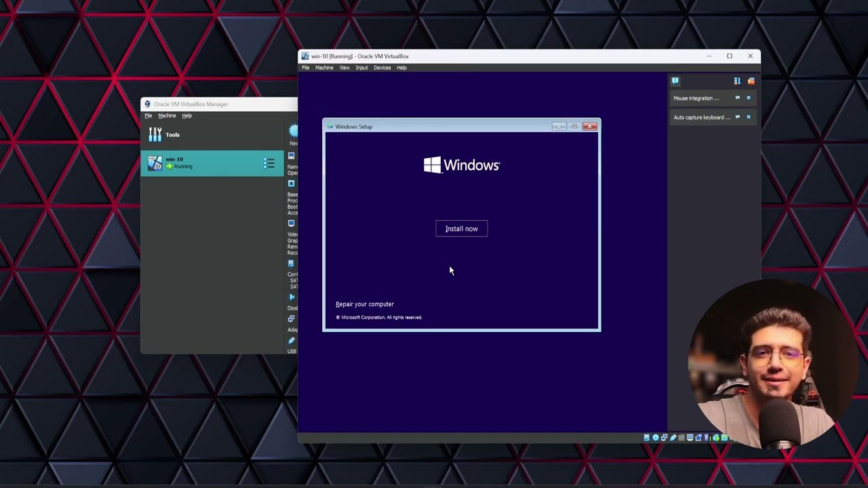Click the USB devices status icon
This screenshot has width=868, height=488.
pyautogui.click(x=673, y=438)
